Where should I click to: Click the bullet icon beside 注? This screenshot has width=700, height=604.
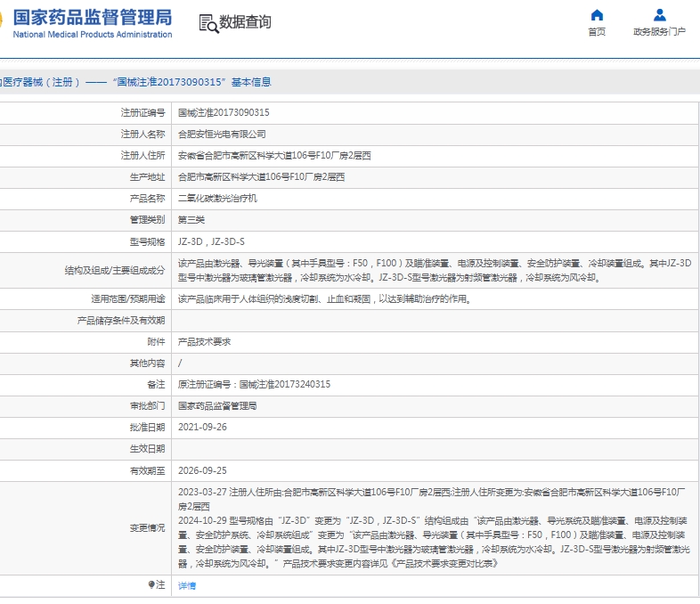[x=151, y=584]
